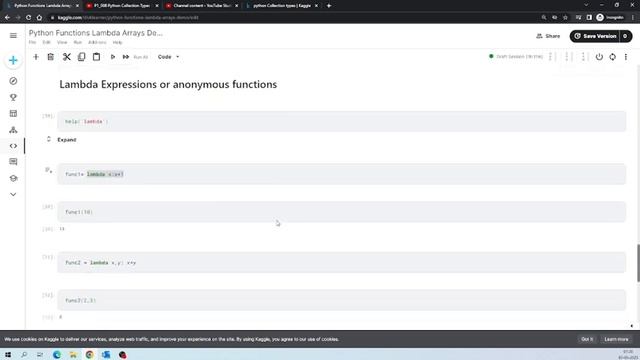Click the notebook vertical scrollbar thumb

[x=638, y=263]
